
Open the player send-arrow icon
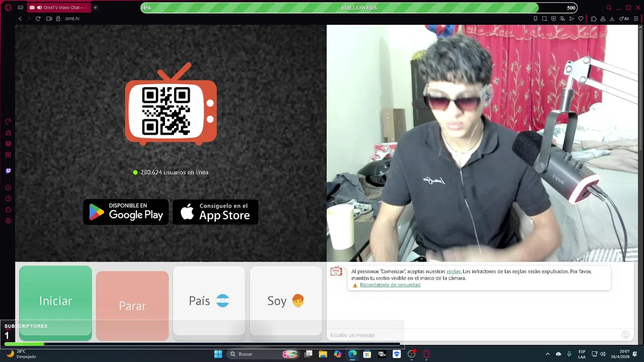(x=572, y=19)
